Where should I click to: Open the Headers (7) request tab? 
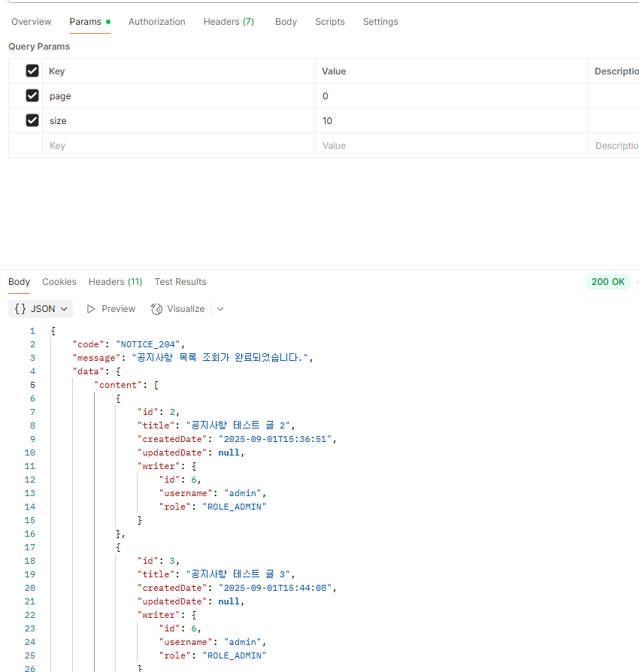[229, 22]
